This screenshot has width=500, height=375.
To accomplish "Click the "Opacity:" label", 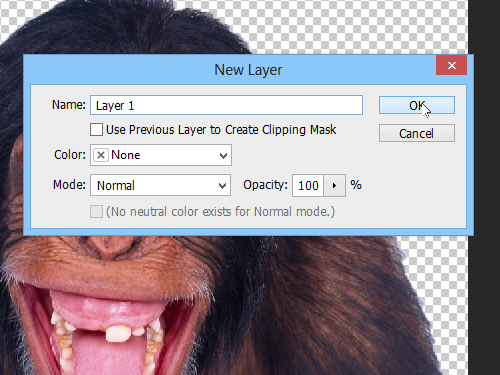I will pos(265,185).
